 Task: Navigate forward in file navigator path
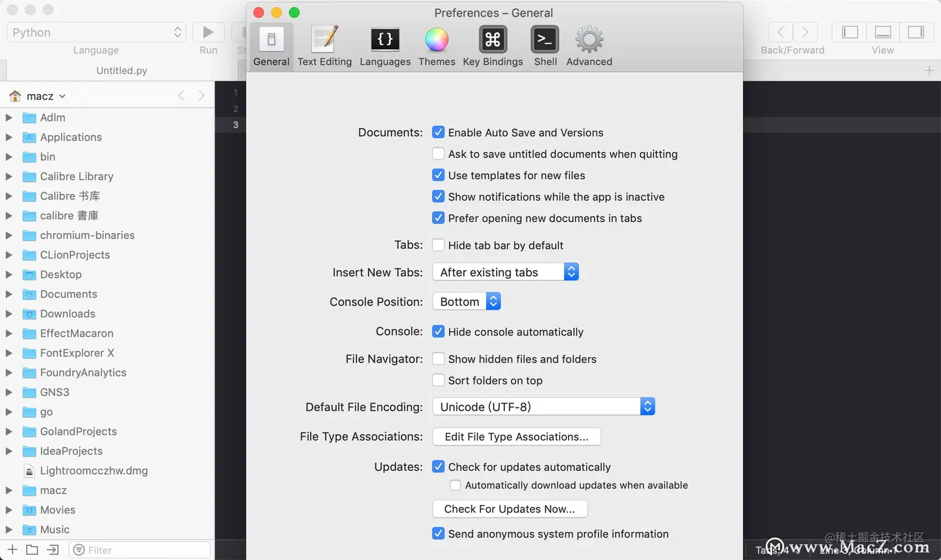click(201, 95)
